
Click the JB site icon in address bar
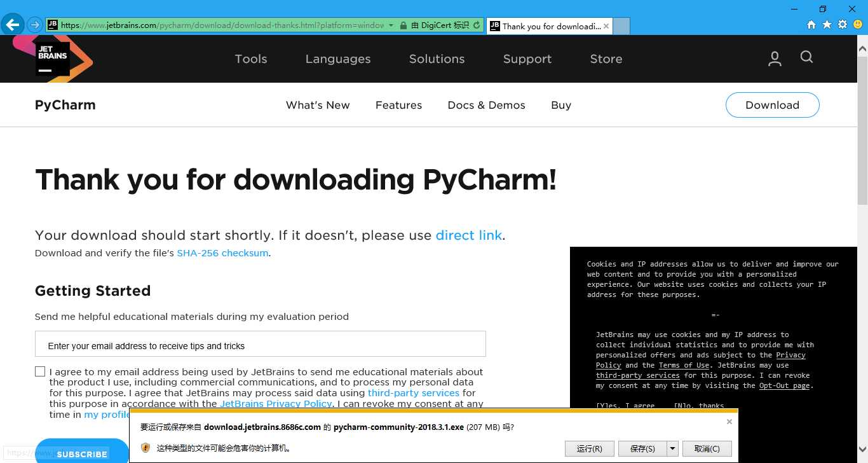click(53, 25)
